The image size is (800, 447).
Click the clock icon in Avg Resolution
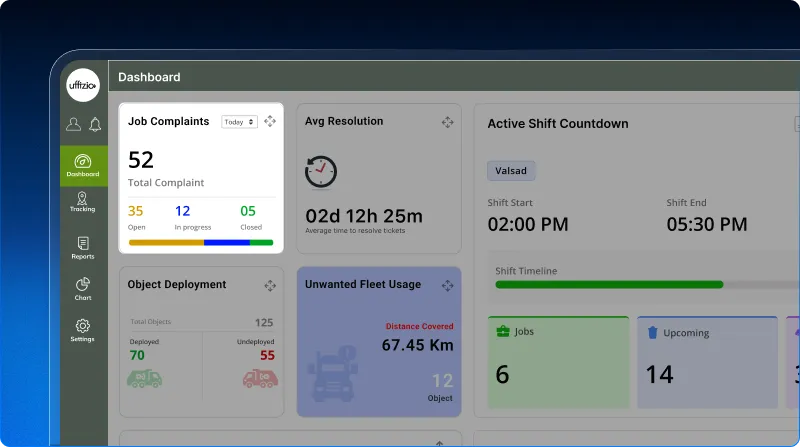321,172
